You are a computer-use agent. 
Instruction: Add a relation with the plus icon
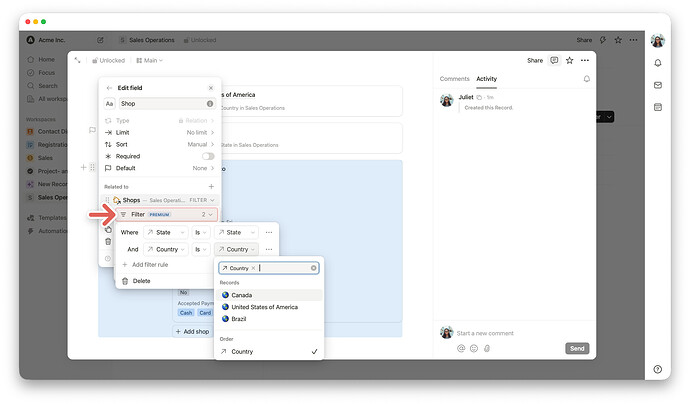coord(210,186)
